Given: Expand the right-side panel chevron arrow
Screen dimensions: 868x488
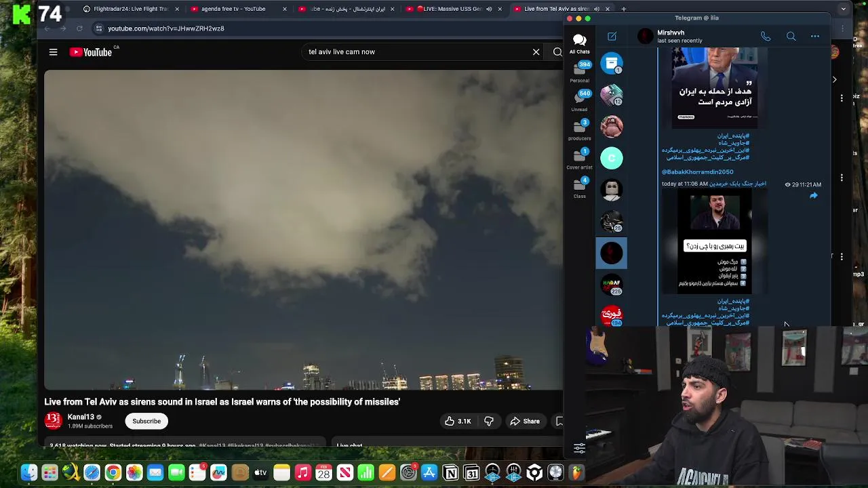Looking at the screenshot, I should point(834,79).
